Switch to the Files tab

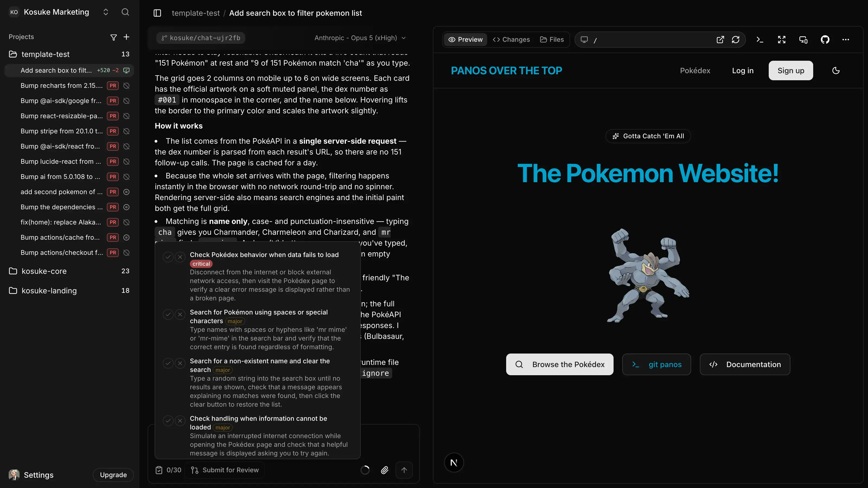point(552,40)
